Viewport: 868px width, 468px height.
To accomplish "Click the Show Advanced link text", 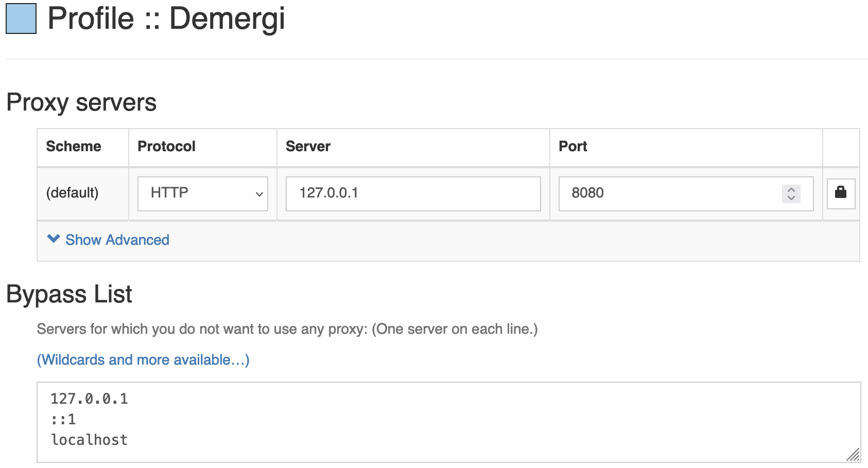I will (x=117, y=240).
